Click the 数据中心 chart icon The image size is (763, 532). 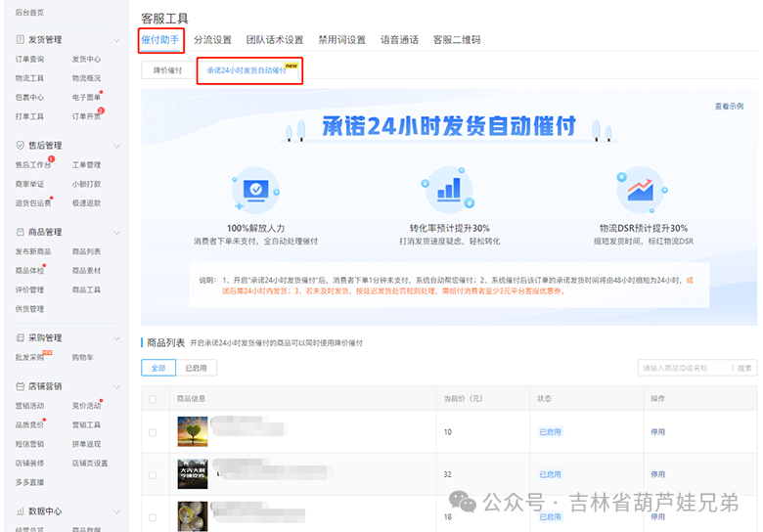[20, 511]
